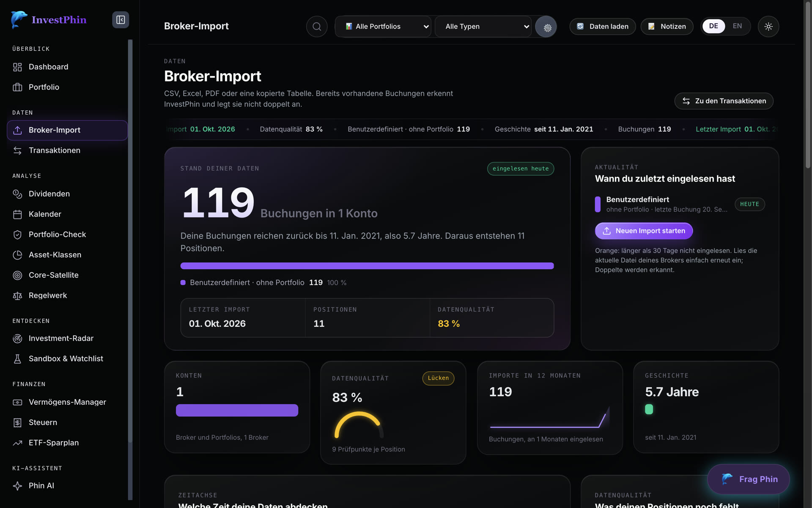812x508 pixels.
Task: Click the InvestPhin dolphin logo
Action: (x=19, y=19)
